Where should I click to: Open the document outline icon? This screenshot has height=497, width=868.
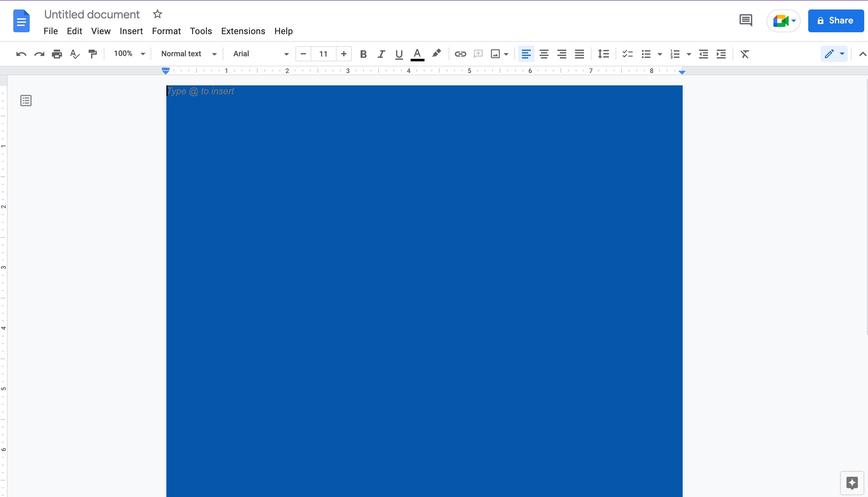pos(26,101)
